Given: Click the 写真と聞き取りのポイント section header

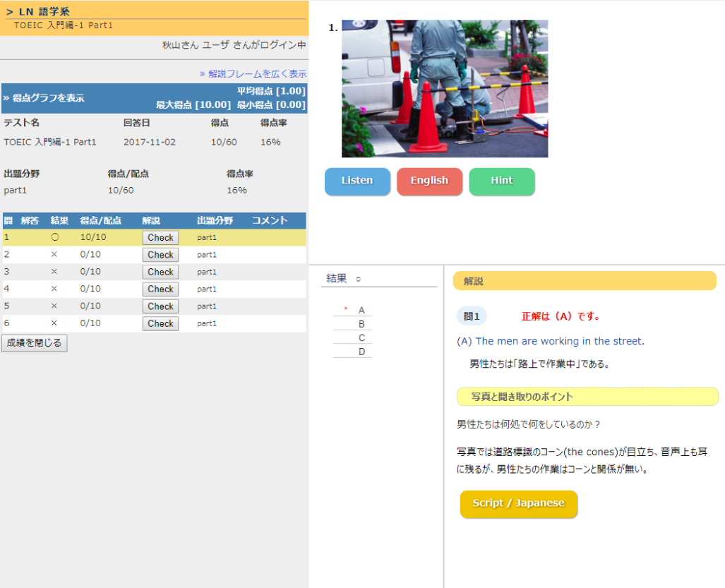Looking at the screenshot, I should pos(522,397).
